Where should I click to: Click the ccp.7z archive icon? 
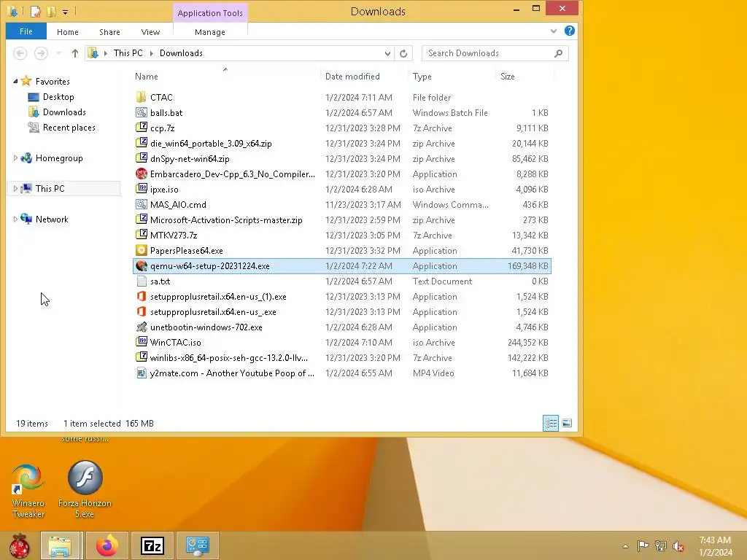pos(141,128)
